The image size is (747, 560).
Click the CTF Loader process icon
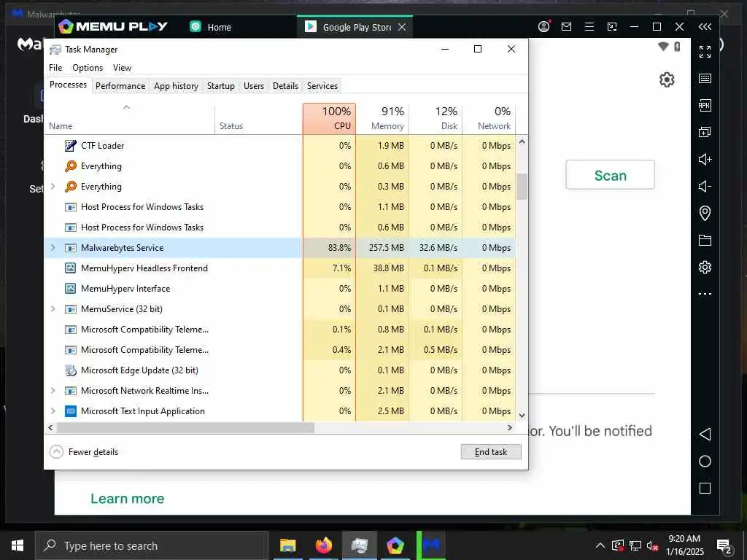coord(71,146)
